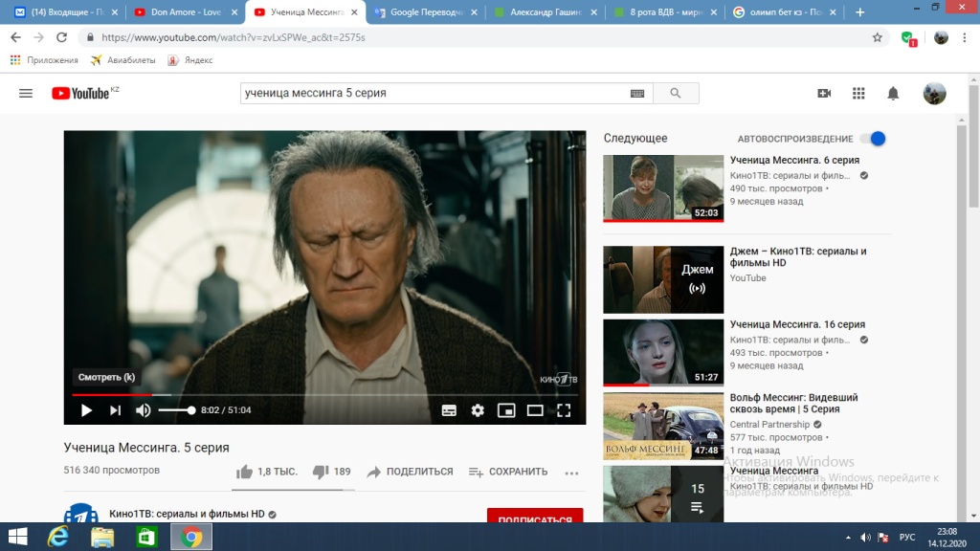Open the notifications bell

click(x=893, y=93)
